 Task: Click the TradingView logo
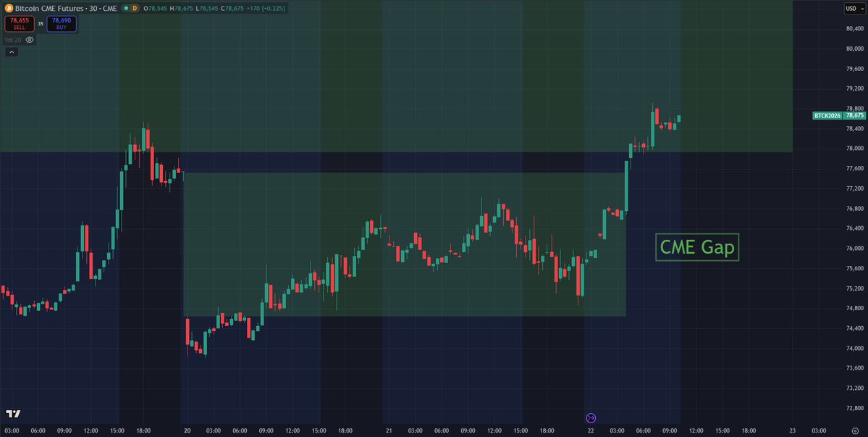point(13,414)
